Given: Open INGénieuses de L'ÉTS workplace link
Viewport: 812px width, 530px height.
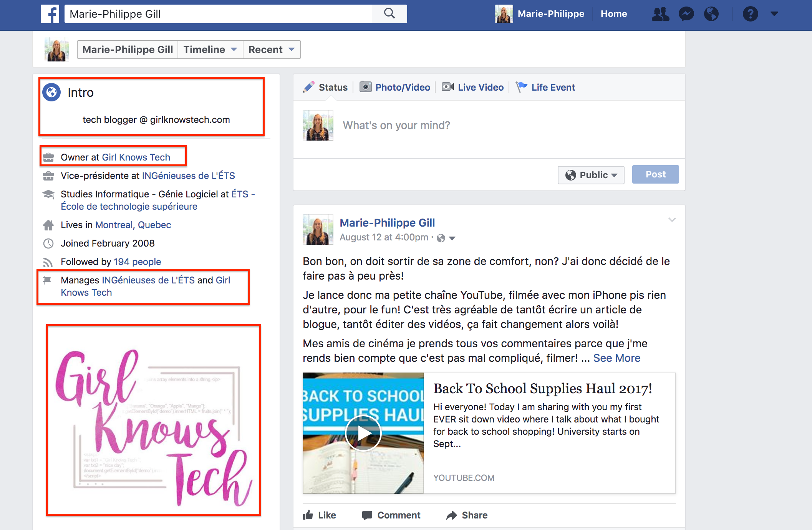Looking at the screenshot, I should pos(189,176).
